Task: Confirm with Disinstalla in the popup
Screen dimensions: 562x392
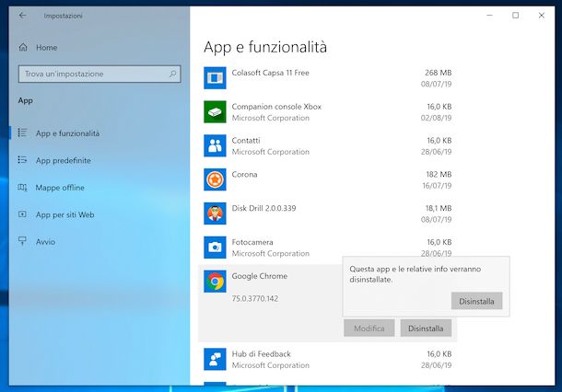Action: (x=476, y=301)
